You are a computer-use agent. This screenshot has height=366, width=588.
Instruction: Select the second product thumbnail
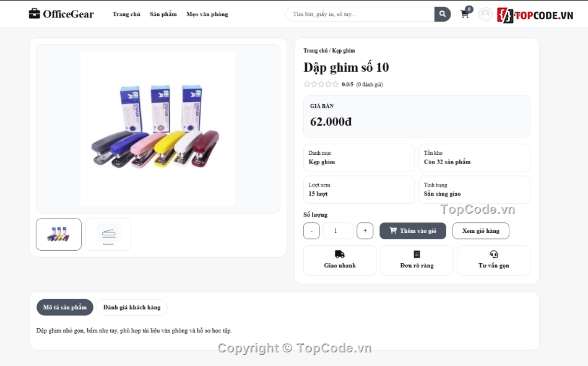click(108, 234)
